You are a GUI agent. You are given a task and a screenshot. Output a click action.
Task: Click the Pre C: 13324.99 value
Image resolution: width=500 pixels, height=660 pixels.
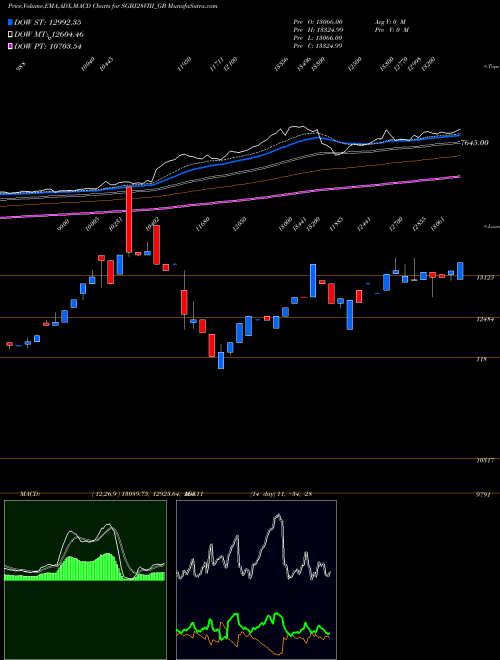pyautogui.click(x=318, y=46)
